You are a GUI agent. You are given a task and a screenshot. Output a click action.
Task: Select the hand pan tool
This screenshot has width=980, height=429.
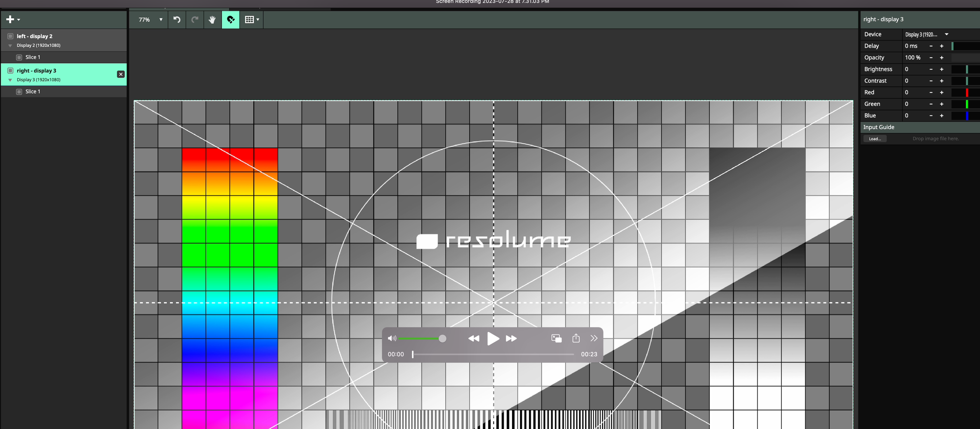[x=212, y=19]
